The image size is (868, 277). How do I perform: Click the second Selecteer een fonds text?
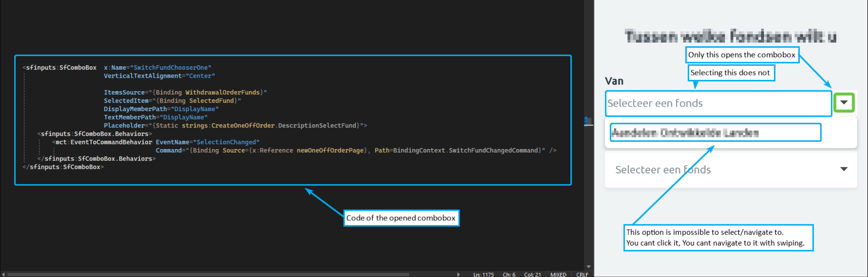coord(663,170)
